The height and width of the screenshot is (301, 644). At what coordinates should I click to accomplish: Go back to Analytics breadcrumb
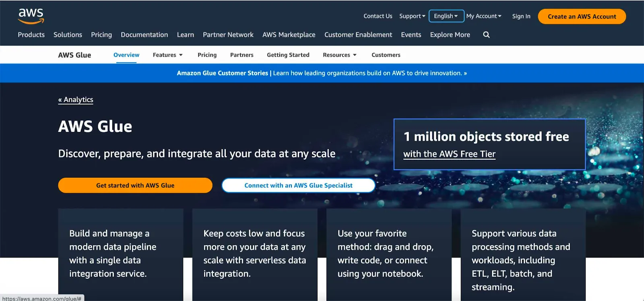click(76, 99)
